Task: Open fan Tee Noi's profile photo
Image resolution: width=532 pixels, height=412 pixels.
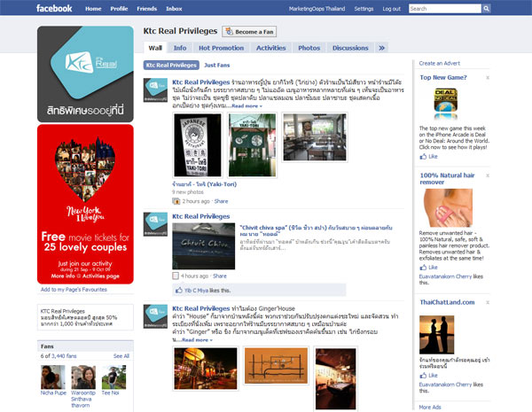Action: (113, 377)
